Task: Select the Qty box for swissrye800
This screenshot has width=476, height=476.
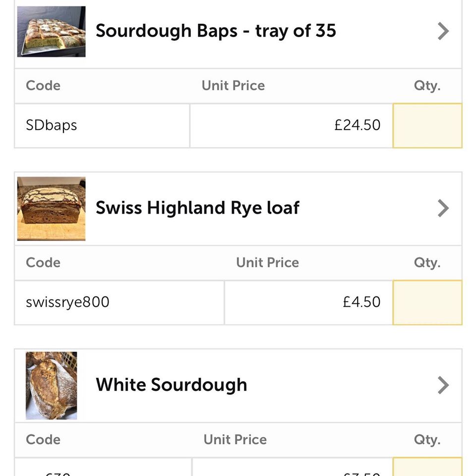Action: (x=427, y=302)
